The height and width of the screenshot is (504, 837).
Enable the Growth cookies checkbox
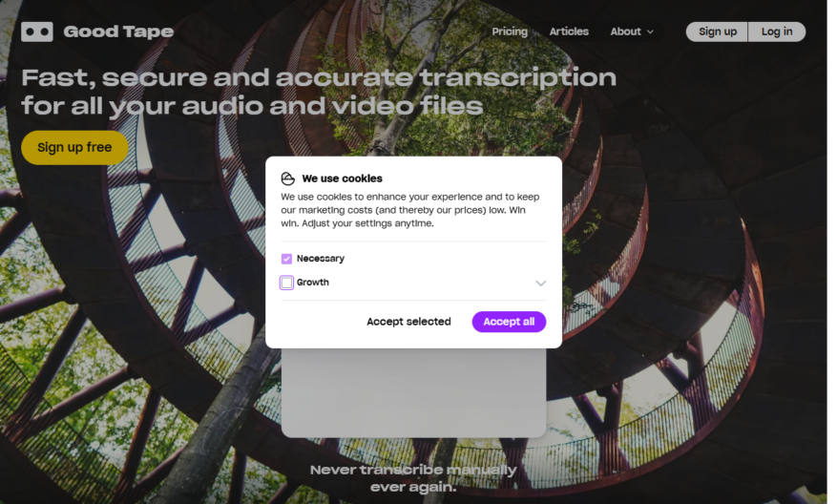286,283
